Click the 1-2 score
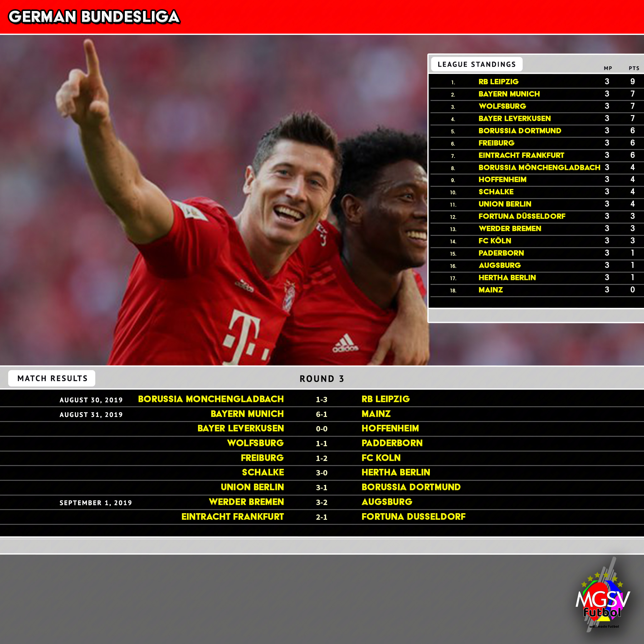 (x=322, y=458)
